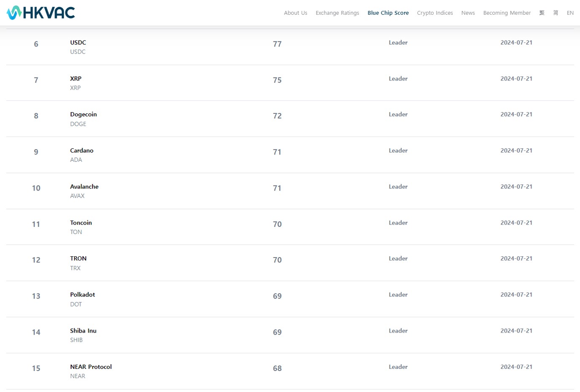Click rank number 12
580x392 pixels.
(36, 260)
